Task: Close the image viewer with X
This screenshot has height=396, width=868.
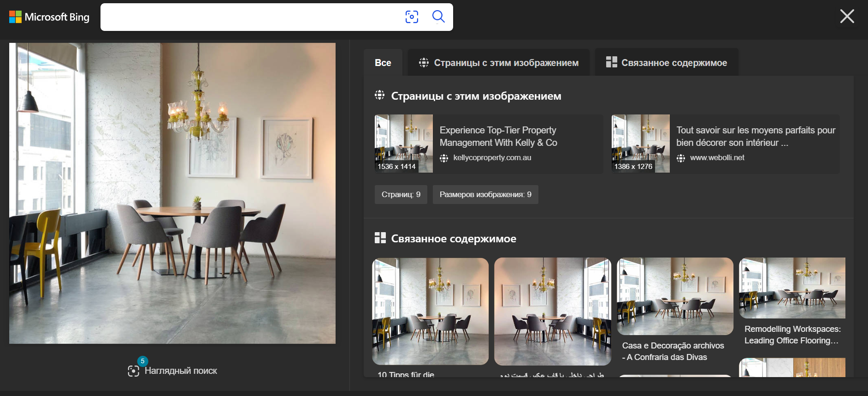Action: (847, 16)
